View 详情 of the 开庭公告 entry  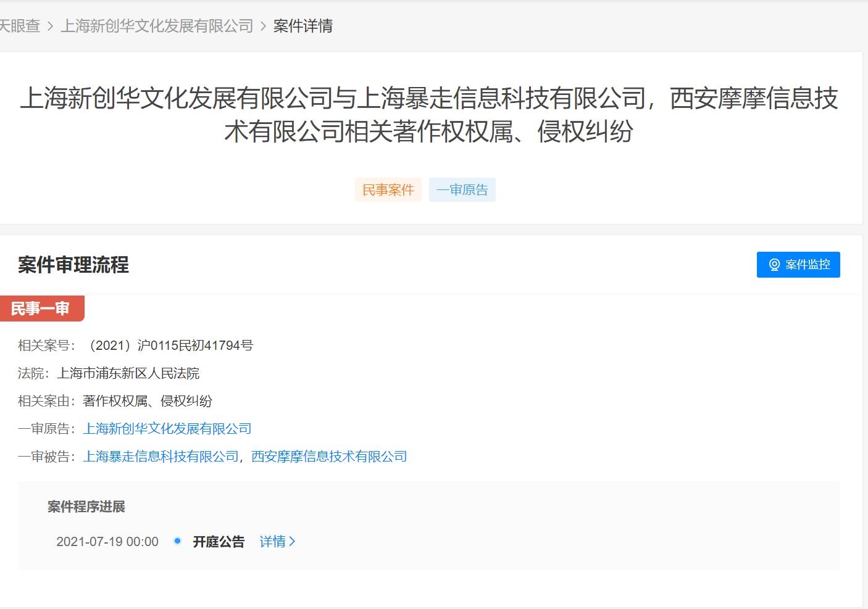(273, 542)
